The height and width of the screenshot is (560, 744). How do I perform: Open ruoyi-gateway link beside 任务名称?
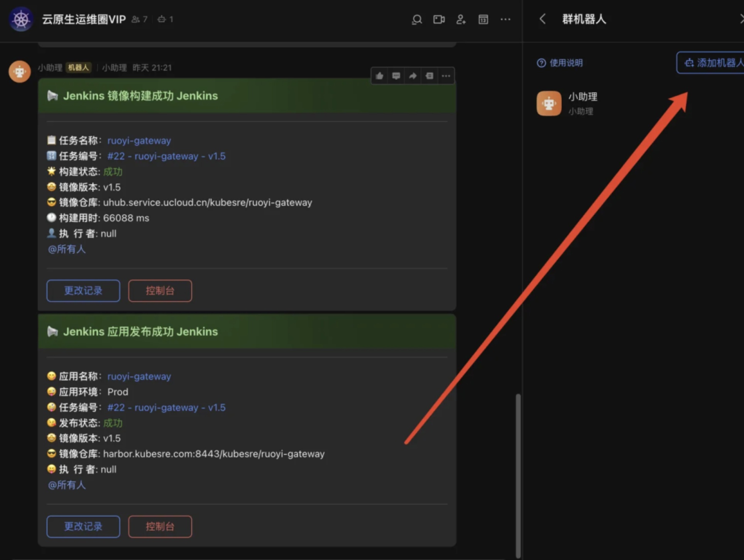point(139,141)
